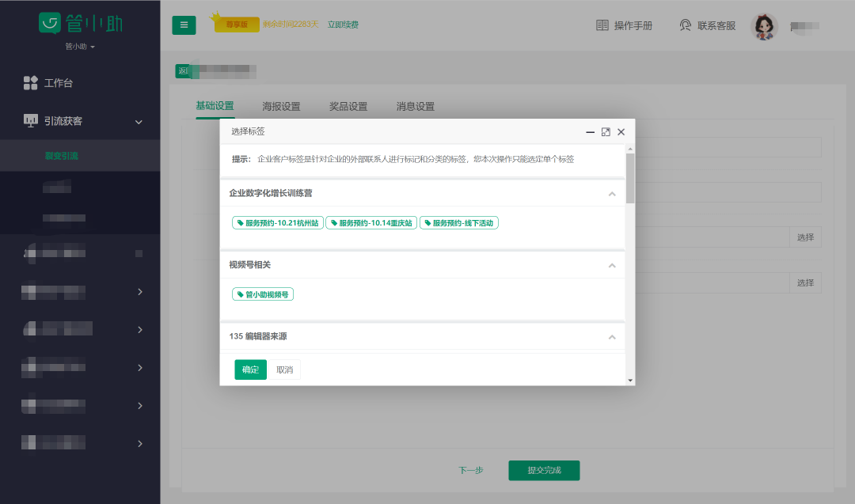Click the green hamburger menu toggle button
The image size is (855, 504).
pyautogui.click(x=184, y=25)
